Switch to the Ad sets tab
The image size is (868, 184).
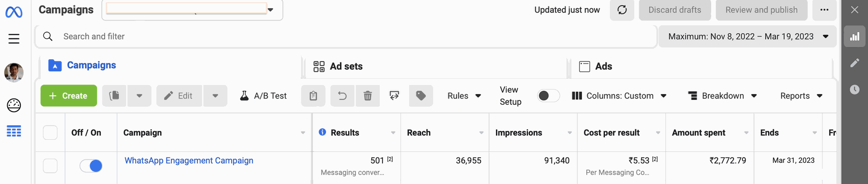pos(338,66)
